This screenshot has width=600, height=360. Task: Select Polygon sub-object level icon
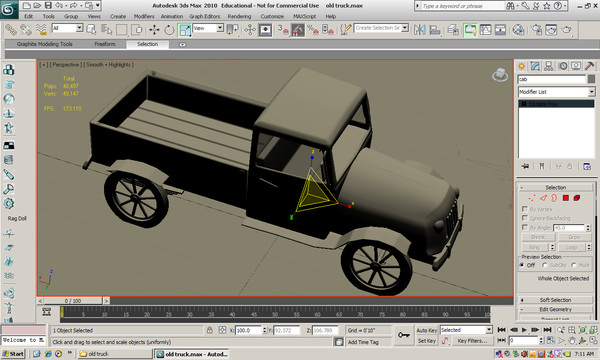tap(566, 198)
